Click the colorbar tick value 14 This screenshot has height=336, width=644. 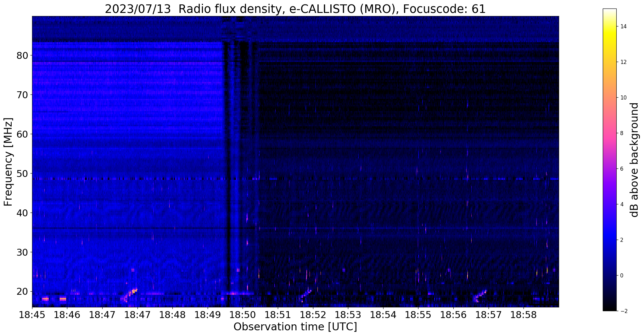[x=623, y=26]
